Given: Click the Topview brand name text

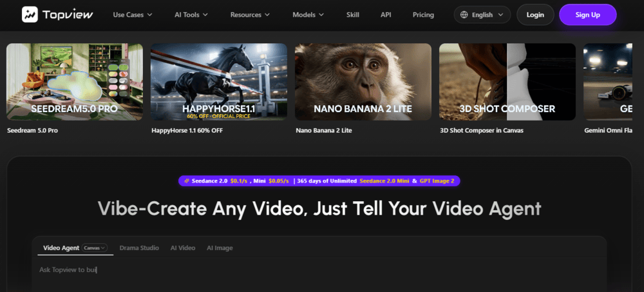Looking at the screenshot, I should (68, 15).
